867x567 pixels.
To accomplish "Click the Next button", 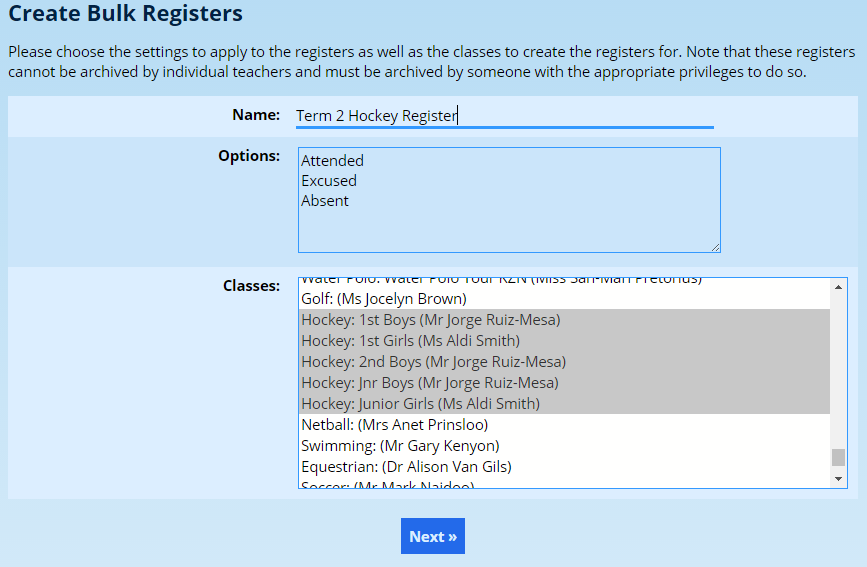I will (x=432, y=536).
